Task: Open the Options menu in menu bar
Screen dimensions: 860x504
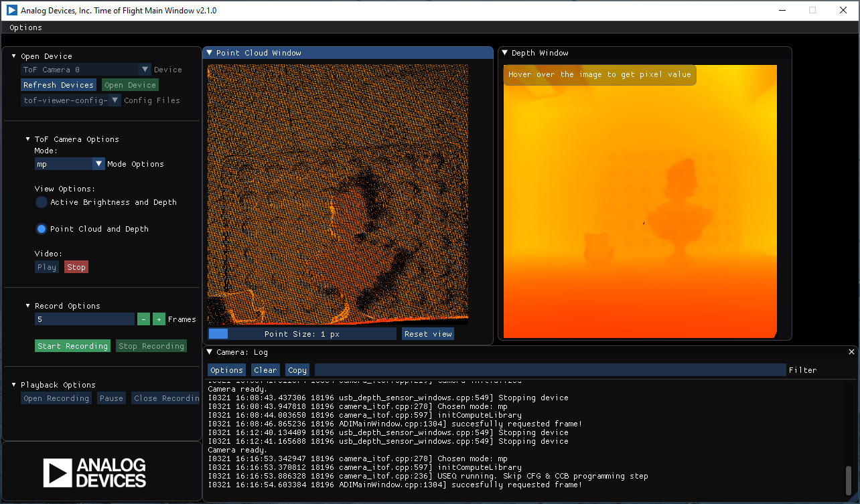Action: [26, 27]
